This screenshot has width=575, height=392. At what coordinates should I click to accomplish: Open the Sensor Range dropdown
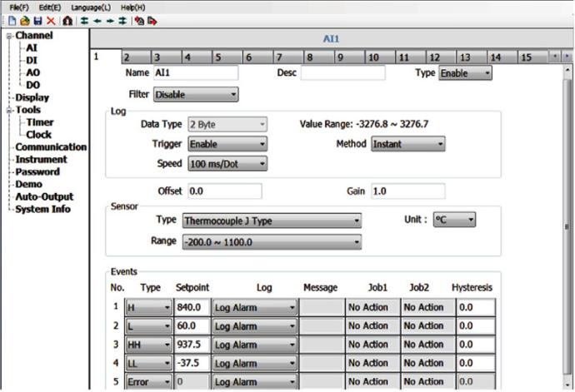pos(272,242)
